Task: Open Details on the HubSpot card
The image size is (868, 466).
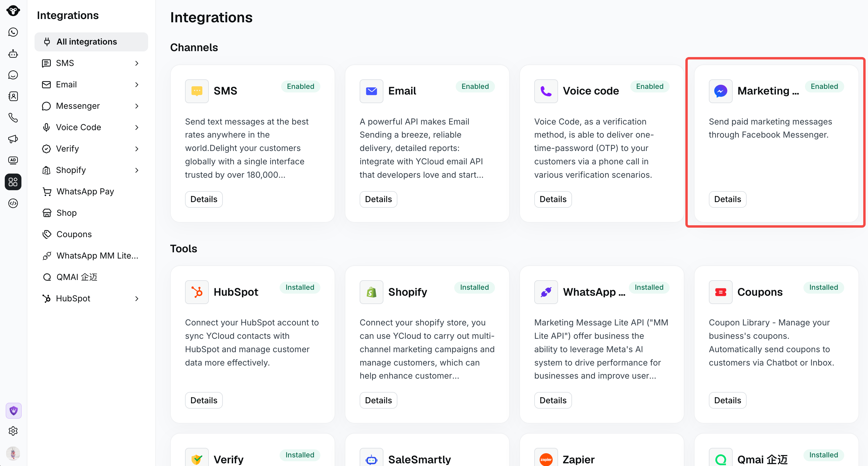Action: click(203, 400)
